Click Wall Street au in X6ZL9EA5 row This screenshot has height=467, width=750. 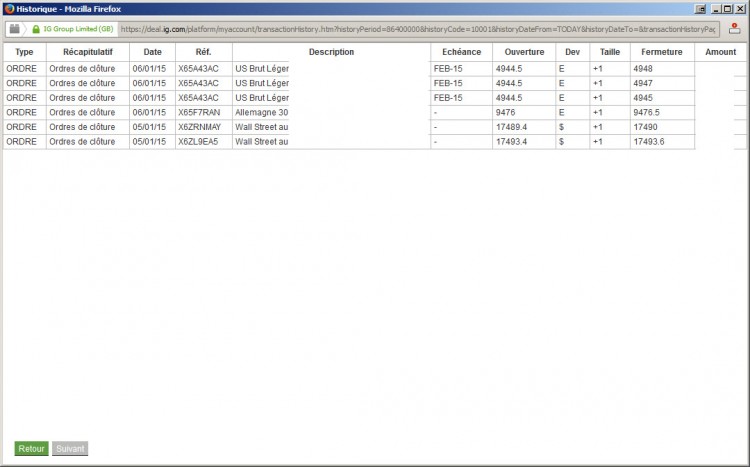[x=261, y=142]
